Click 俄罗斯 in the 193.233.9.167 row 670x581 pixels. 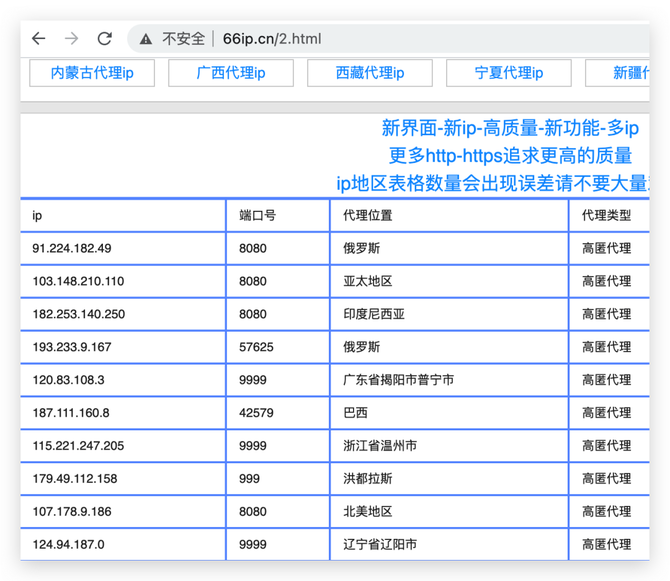point(361,347)
